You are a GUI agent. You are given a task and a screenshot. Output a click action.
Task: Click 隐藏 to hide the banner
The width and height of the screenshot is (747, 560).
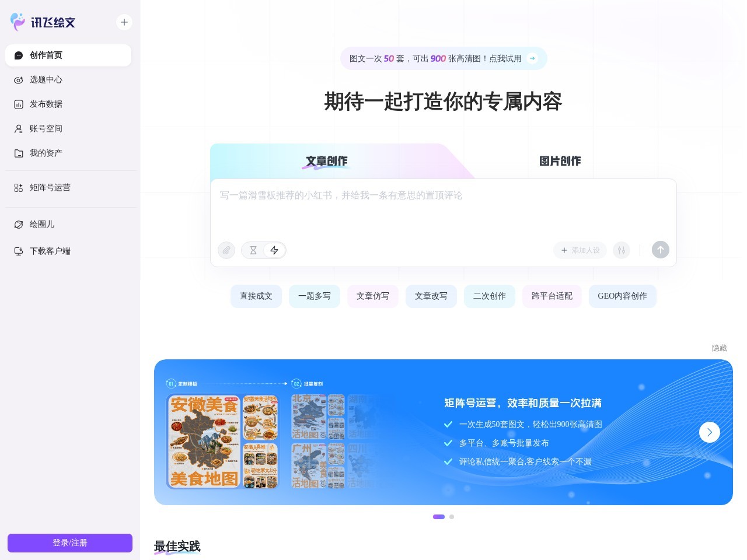click(x=720, y=348)
